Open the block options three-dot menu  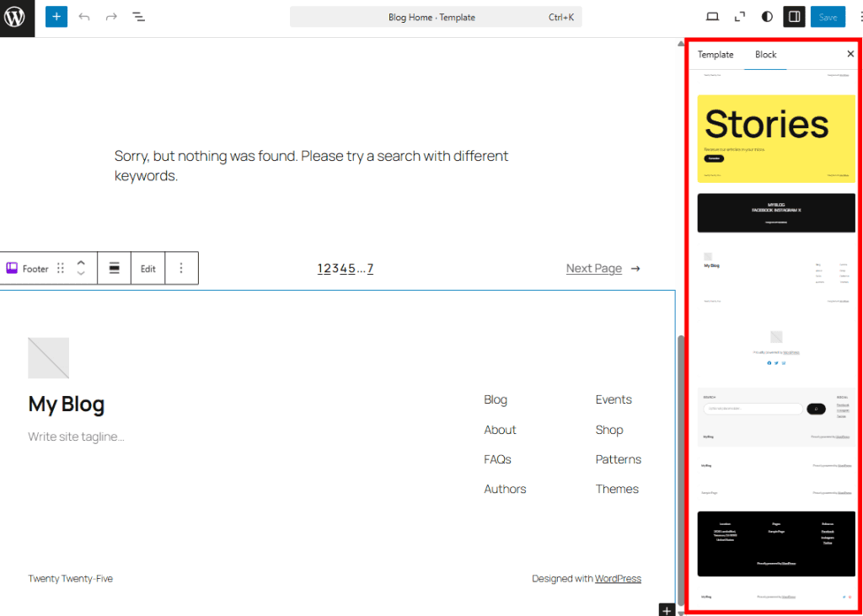coord(182,268)
